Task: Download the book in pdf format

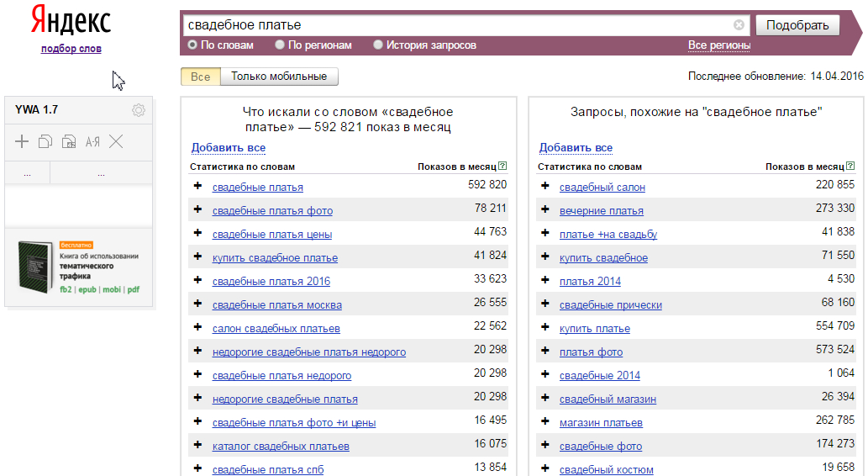Action: (133, 289)
